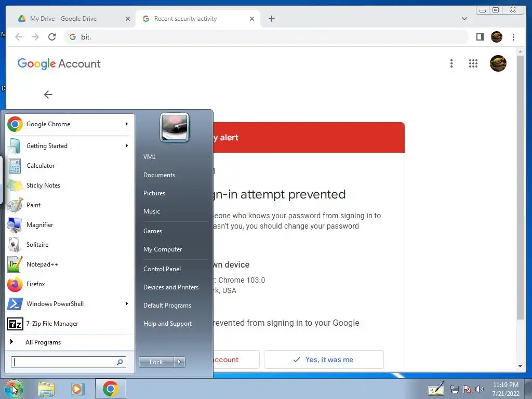Start the Solitaire game
This screenshot has width=532, height=399.
click(x=69, y=244)
